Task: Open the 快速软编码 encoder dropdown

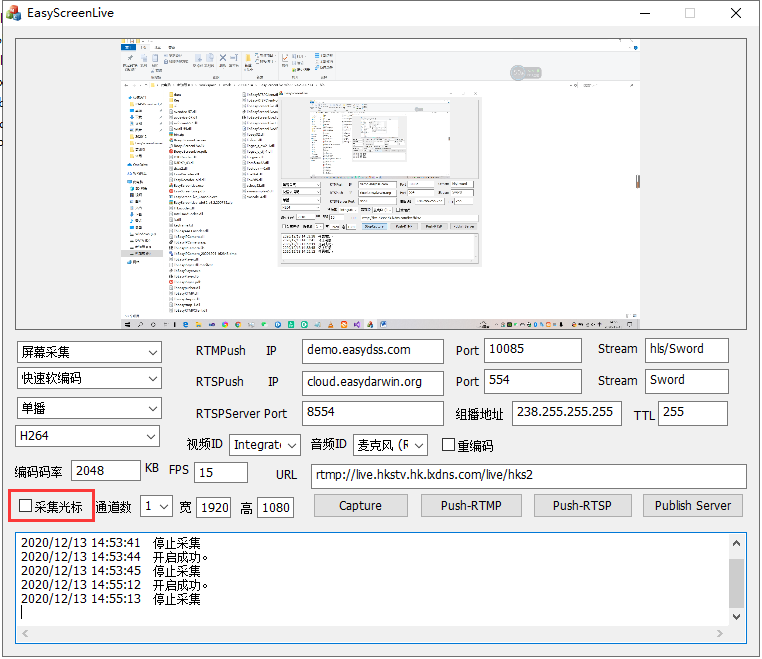Action: point(89,378)
